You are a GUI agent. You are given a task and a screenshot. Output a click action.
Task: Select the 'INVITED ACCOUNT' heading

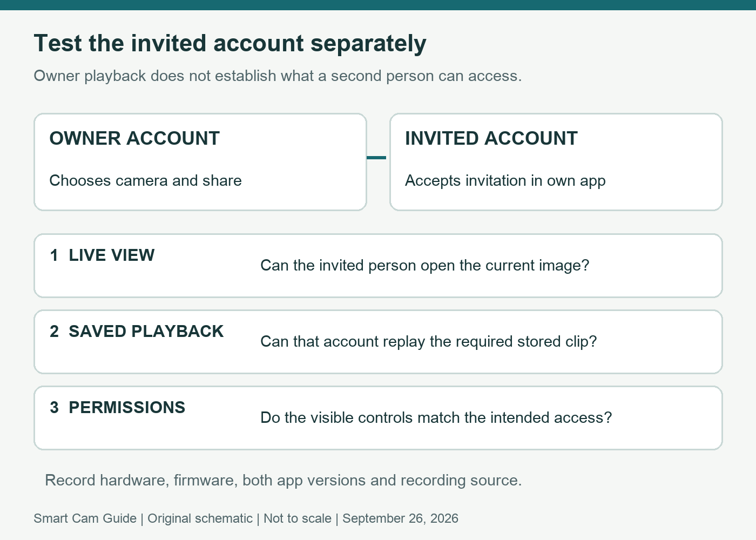pos(491,139)
